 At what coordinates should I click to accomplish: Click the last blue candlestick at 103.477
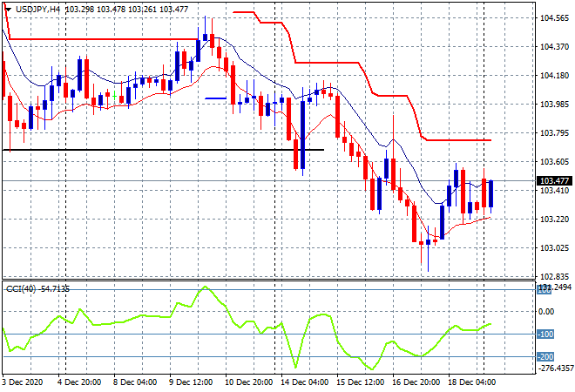pyautogui.click(x=491, y=193)
